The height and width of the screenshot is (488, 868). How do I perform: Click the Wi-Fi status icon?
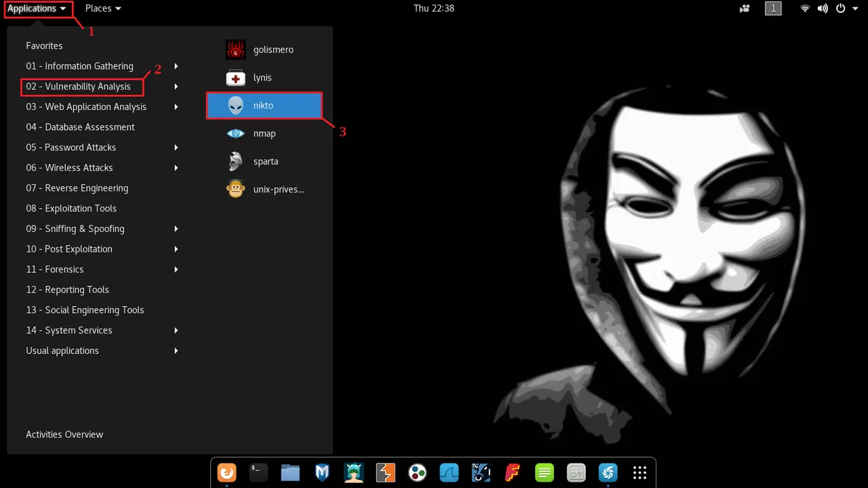point(805,8)
